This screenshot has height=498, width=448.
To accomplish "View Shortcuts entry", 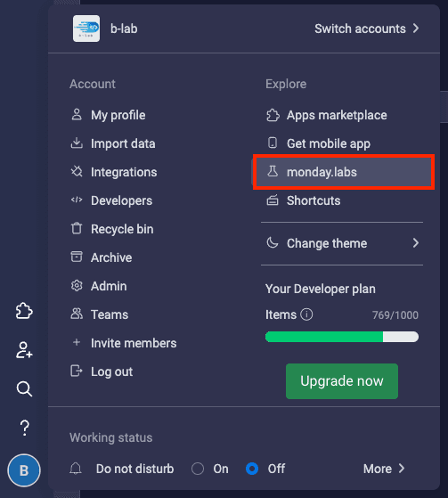I will point(314,200).
